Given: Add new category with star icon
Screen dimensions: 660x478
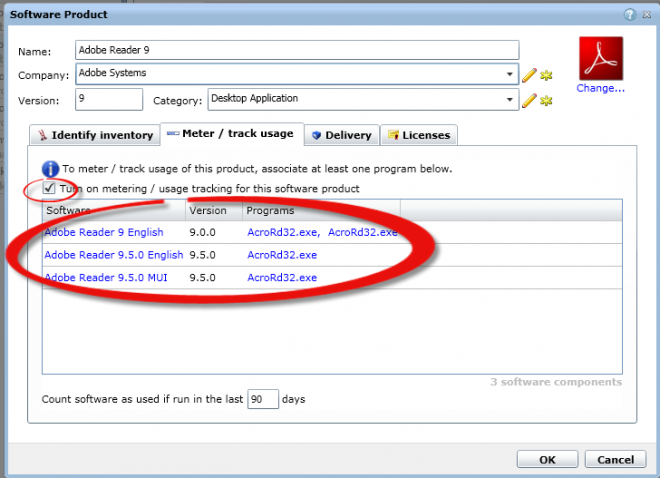Looking at the screenshot, I should coord(546,101).
